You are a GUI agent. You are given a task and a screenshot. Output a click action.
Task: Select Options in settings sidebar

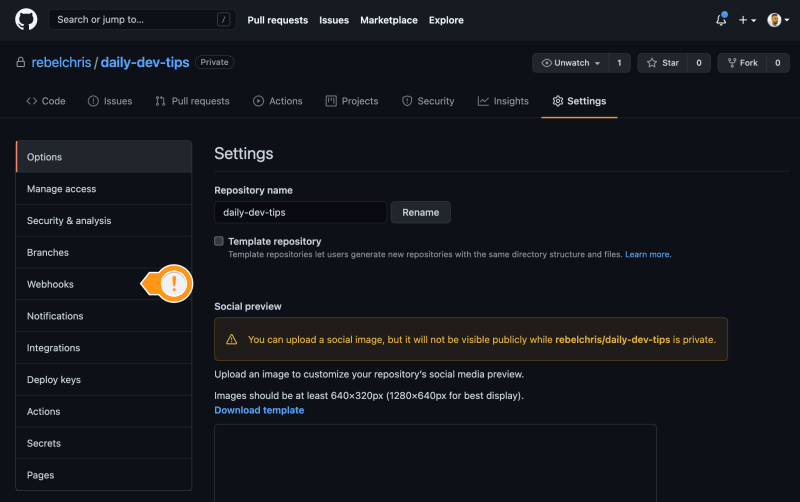coord(104,157)
